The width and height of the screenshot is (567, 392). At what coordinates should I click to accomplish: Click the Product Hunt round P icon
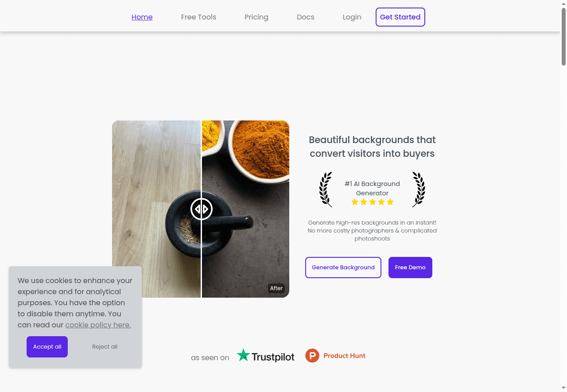[x=312, y=356]
